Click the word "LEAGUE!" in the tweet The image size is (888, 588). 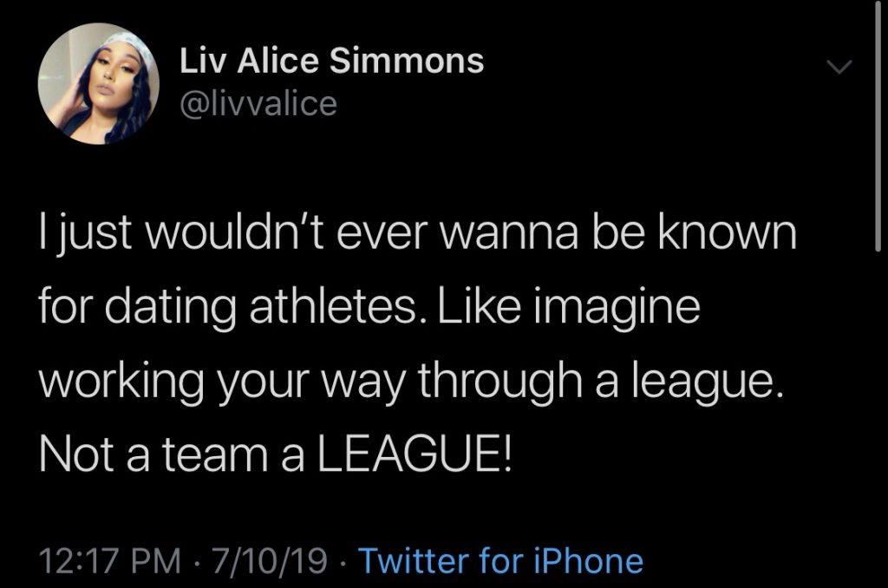point(414,454)
